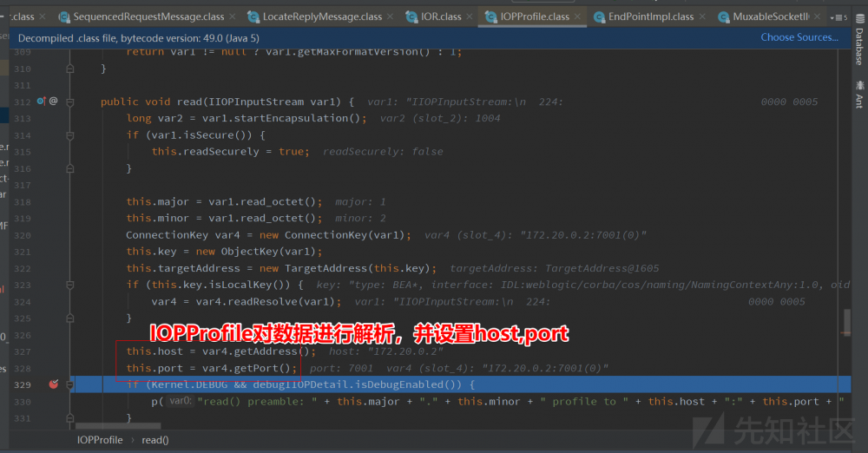Click 'var4 = var4.readResolve(var1);' line
This screenshot has width=868, height=453.
click(x=247, y=301)
